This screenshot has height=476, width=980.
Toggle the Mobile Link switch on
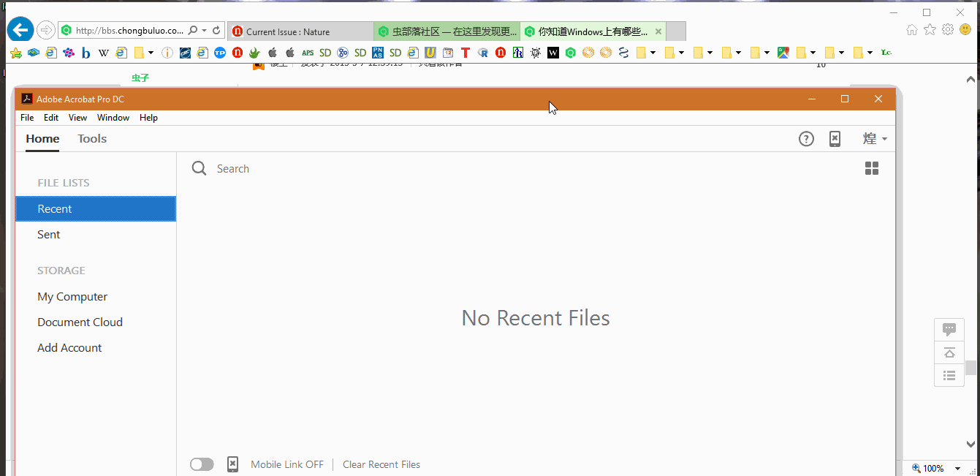[x=202, y=464]
